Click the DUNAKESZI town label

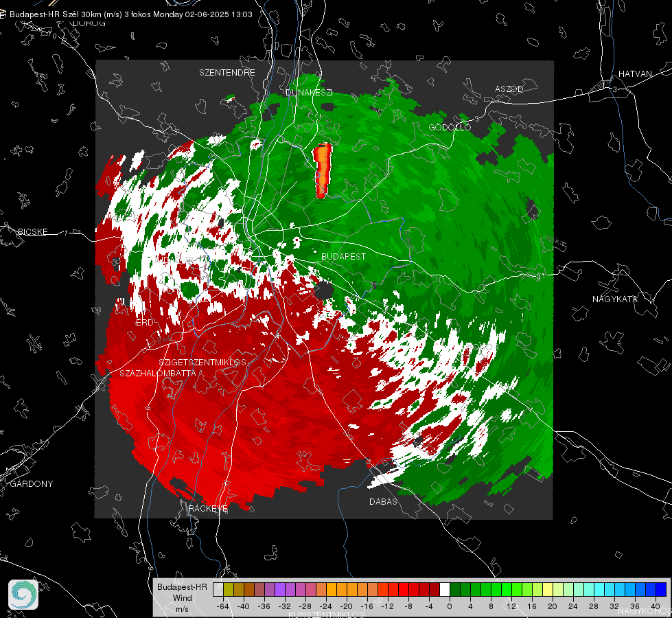(x=309, y=93)
